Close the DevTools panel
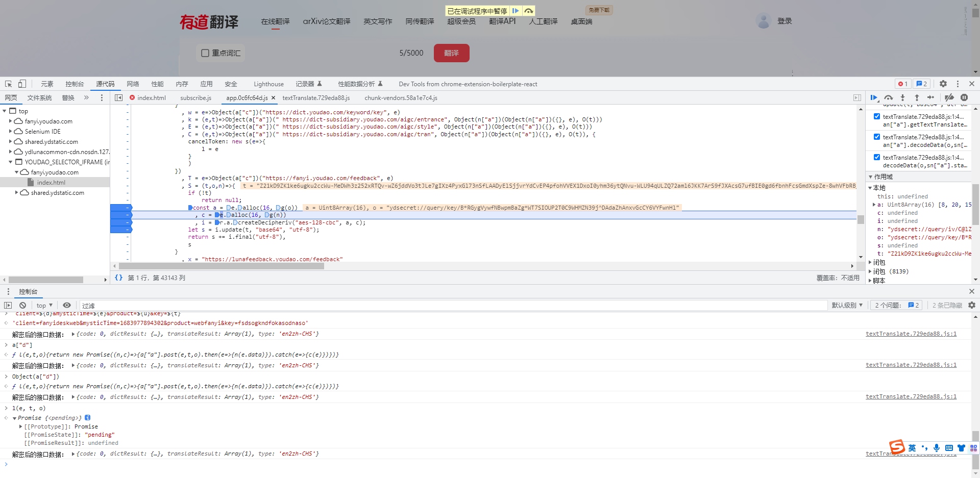Screen dimensions: 980x478 972,84
